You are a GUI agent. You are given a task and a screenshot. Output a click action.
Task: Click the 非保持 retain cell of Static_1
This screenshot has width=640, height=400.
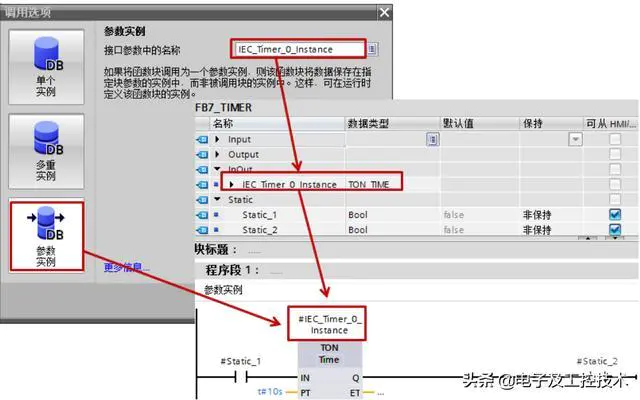click(x=537, y=215)
